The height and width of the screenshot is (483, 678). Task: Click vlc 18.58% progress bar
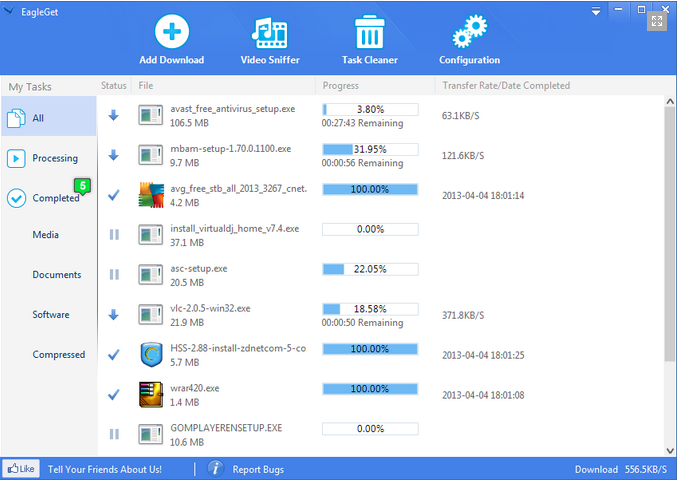click(370, 309)
